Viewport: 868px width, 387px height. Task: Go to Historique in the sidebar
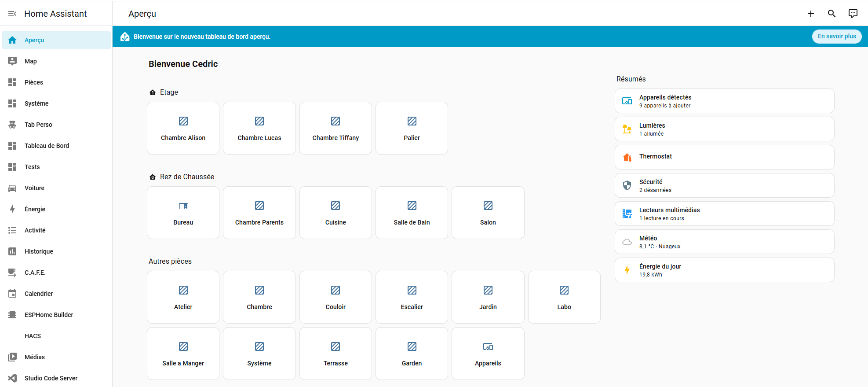pos(39,251)
